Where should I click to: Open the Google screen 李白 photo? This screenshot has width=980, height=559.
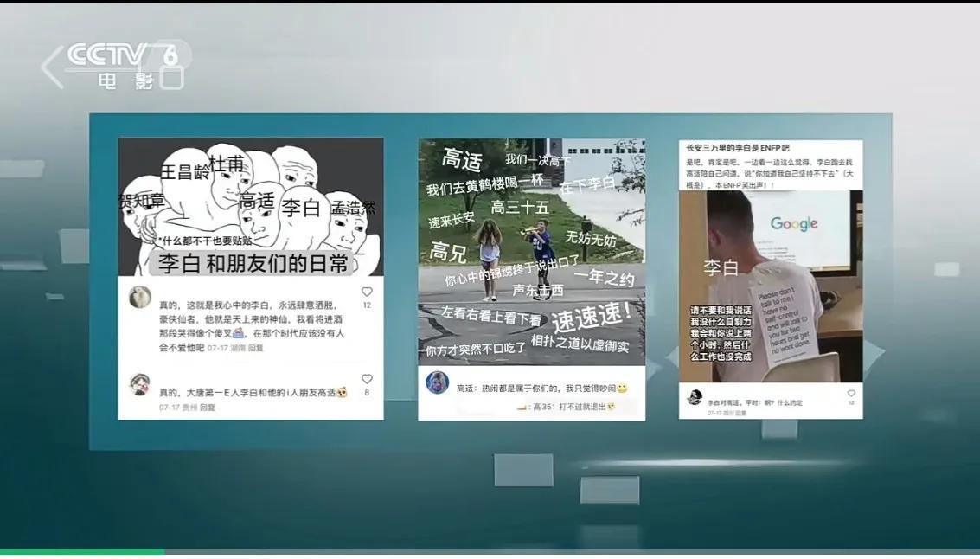770,286
